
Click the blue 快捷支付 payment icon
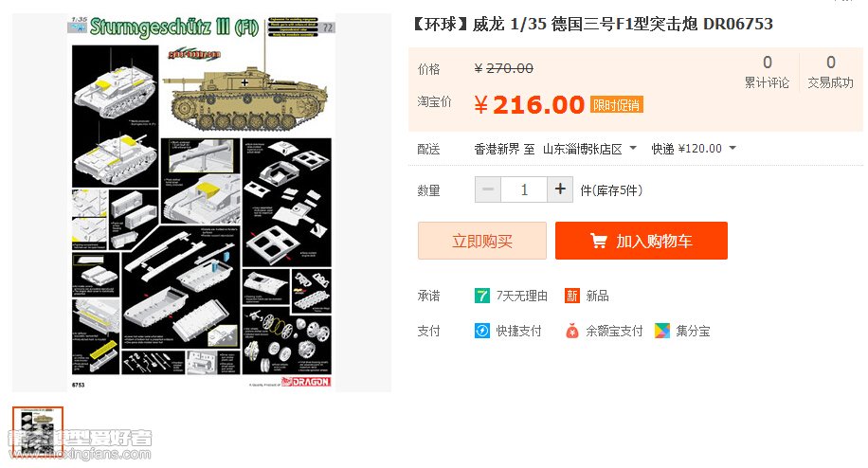tap(482, 331)
